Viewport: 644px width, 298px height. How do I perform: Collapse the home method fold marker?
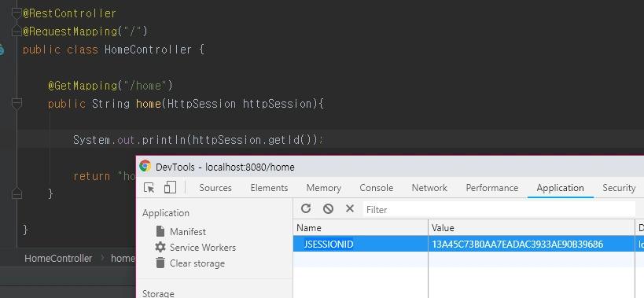17,104
